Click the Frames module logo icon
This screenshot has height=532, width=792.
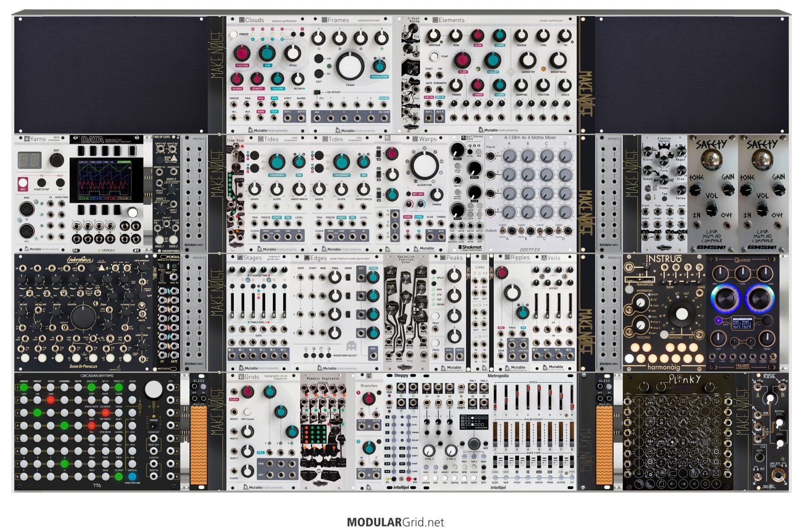pyautogui.click(x=324, y=20)
